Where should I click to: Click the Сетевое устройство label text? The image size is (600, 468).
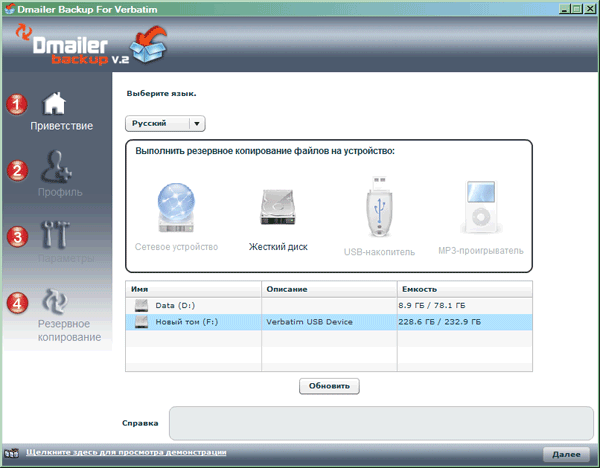[x=176, y=247]
